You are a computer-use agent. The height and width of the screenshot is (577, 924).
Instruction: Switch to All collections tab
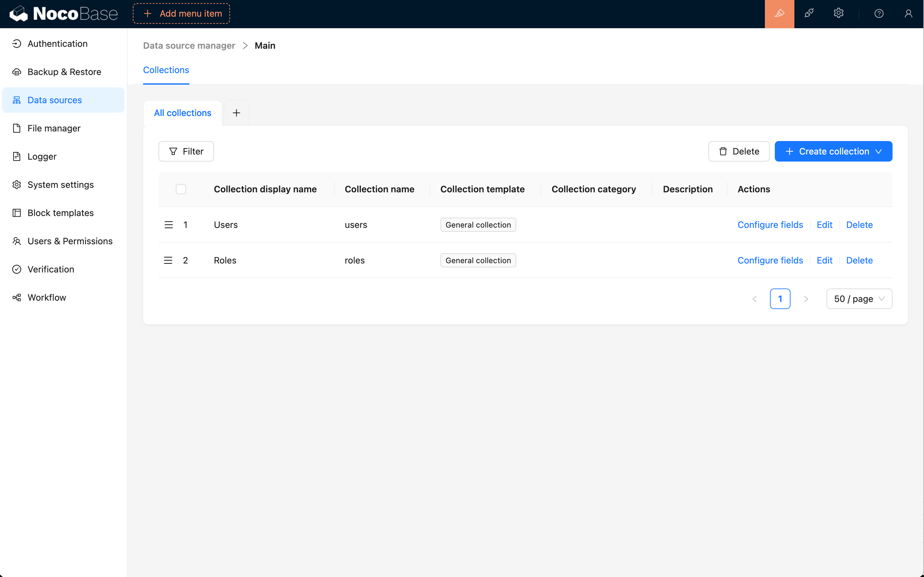(183, 113)
